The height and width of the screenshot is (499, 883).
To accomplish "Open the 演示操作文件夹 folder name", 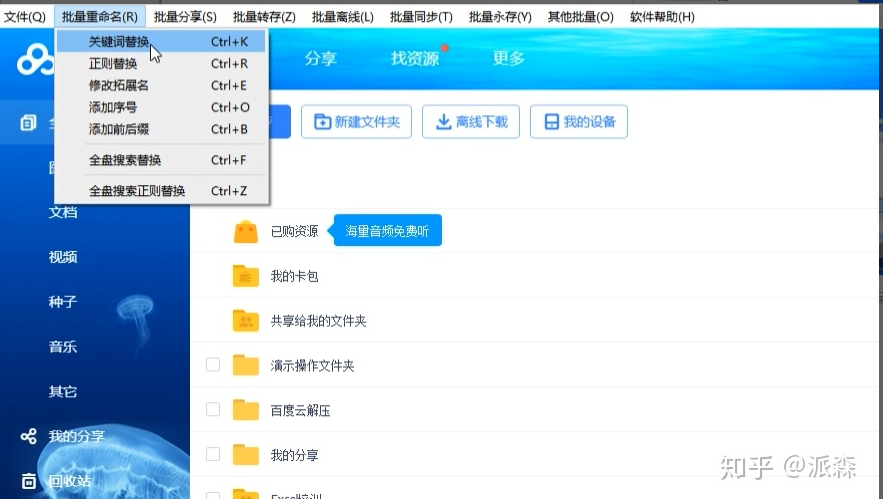I will (313, 366).
